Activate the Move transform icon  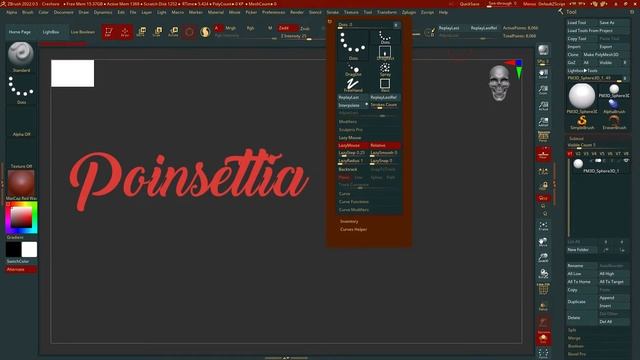(141, 31)
